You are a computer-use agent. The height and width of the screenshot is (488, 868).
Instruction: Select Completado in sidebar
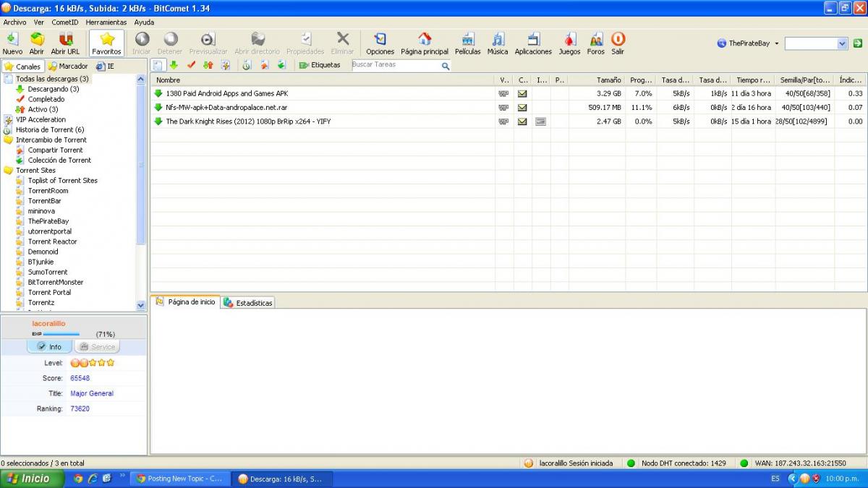click(46, 99)
